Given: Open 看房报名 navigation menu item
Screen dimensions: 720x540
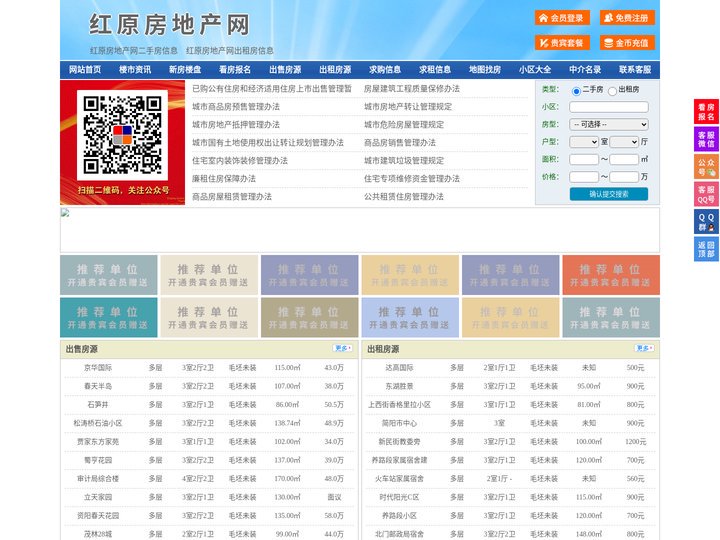Looking at the screenshot, I should click(x=235, y=70).
